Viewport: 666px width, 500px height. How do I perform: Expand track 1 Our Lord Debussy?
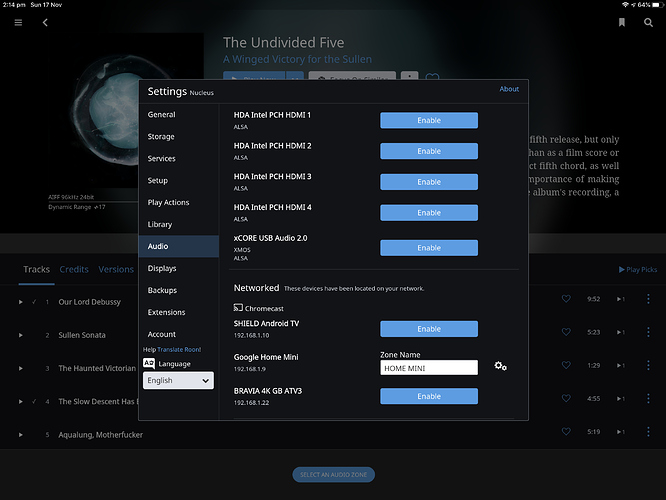pyautogui.click(x=20, y=302)
